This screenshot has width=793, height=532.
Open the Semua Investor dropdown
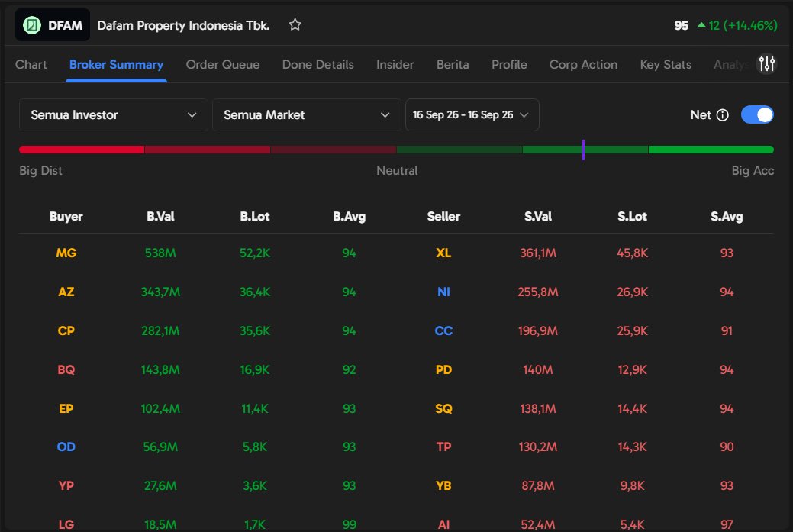(113, 114)
